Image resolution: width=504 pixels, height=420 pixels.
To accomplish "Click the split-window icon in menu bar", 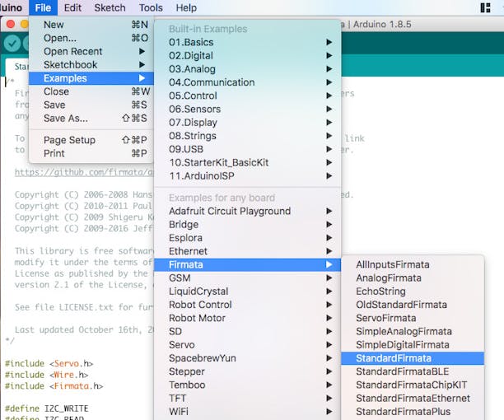I will point(485,7).
